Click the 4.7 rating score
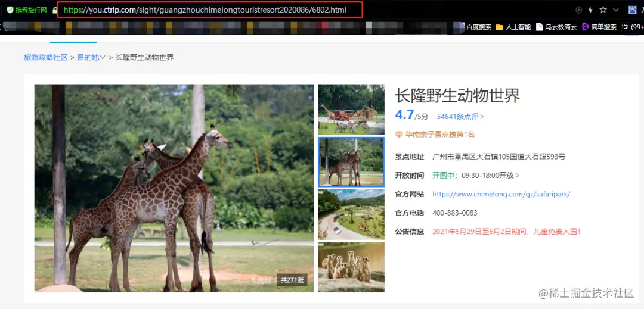The width and height of the screenshot is (644, 309). [404, 115]
